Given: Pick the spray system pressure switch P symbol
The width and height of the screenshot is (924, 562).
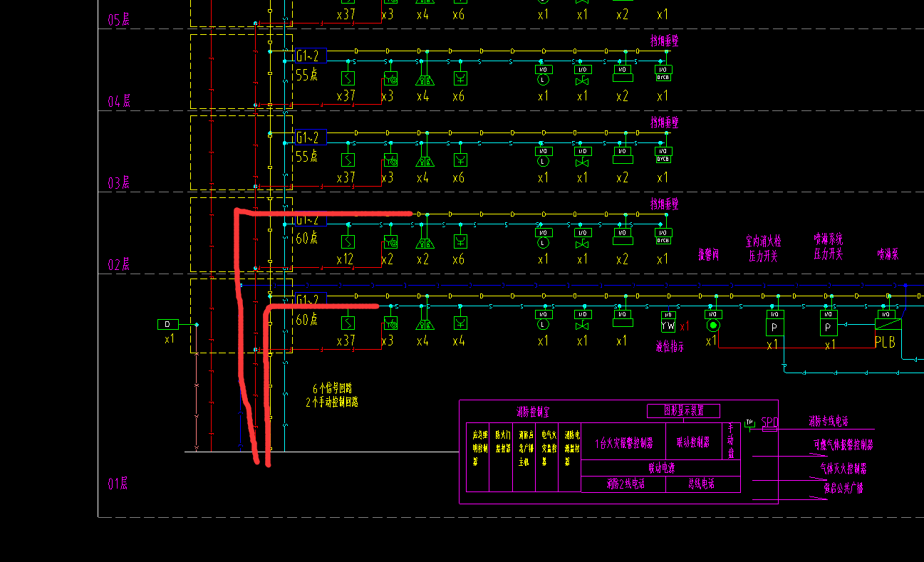Looking at the screenshot, I should [x=827, y=328].
